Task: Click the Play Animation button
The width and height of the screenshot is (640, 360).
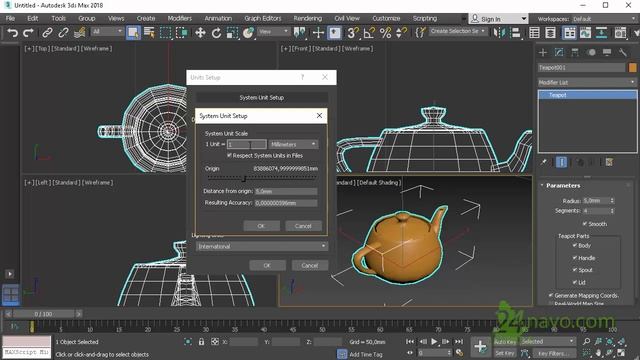Action: 434,342
